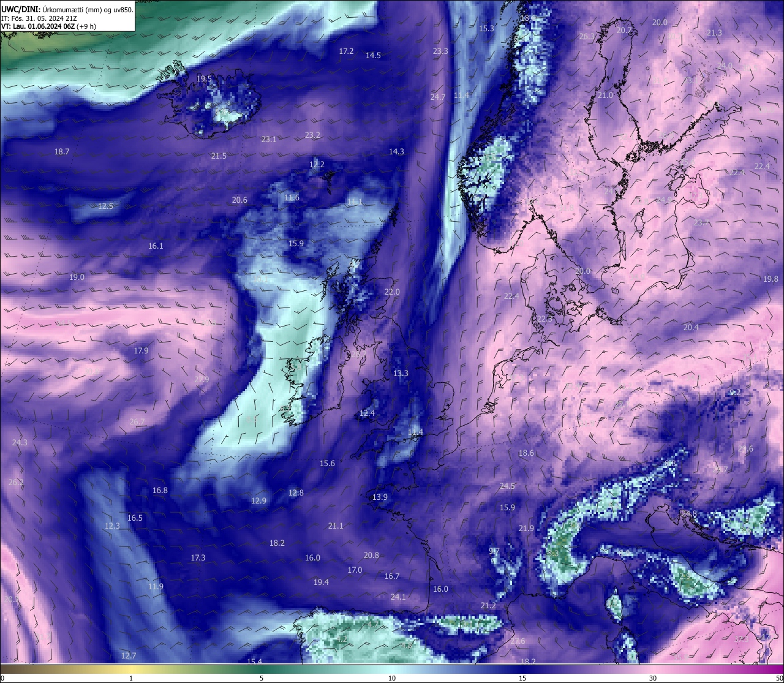
Task: Click the value 18.7 on the map
Action: click(x=62, y=152)
